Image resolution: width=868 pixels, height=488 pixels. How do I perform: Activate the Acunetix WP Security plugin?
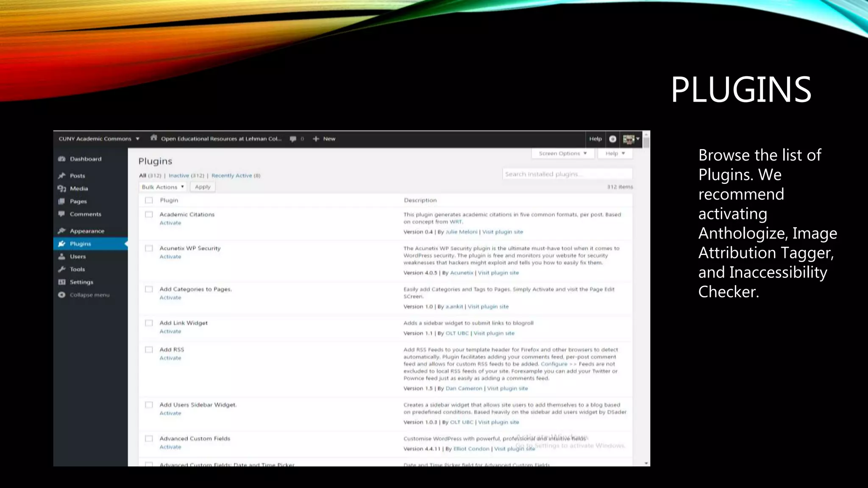[x=170, y=257]
